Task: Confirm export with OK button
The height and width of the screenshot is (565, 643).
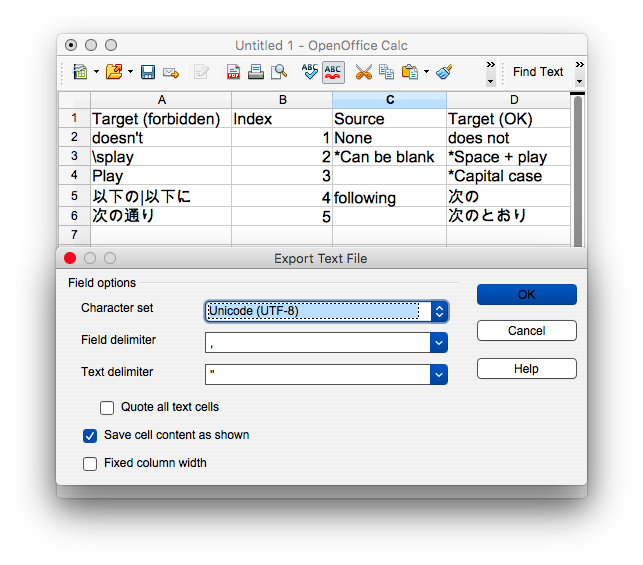Action: coord(527,294)
